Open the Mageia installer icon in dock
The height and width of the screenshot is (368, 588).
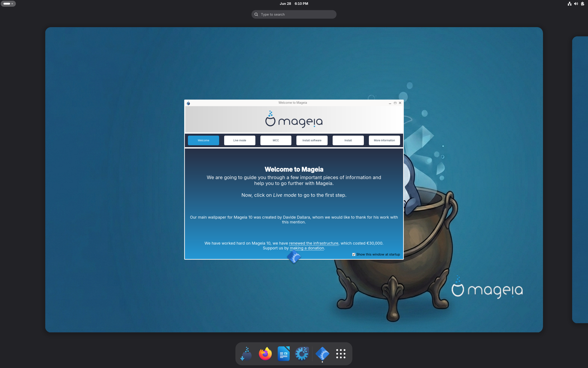click(x=246, y=354)
